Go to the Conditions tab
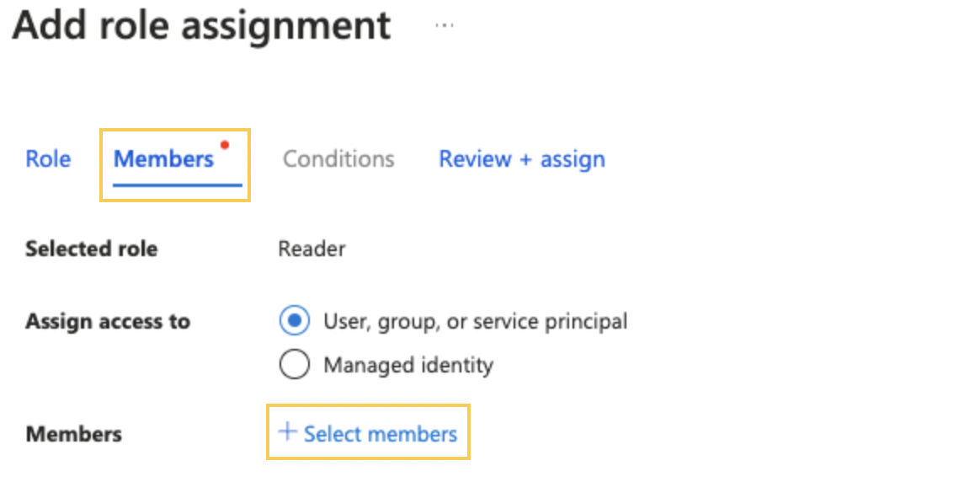This screenshot has width=980, height=482. pos(338,159)
